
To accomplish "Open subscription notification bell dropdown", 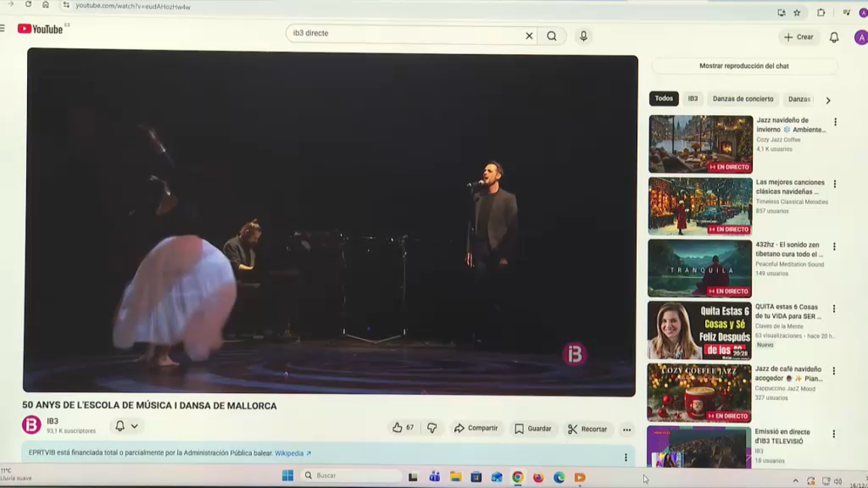I will click(127, 426).
